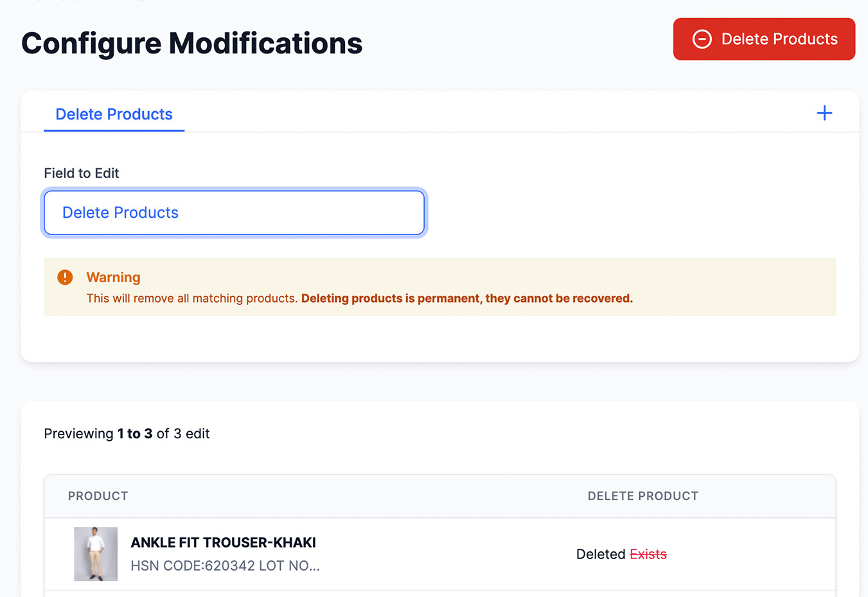Click the Warning heading in the alert
The height and width of the screenshot is (597, 868).
(113, 277)
